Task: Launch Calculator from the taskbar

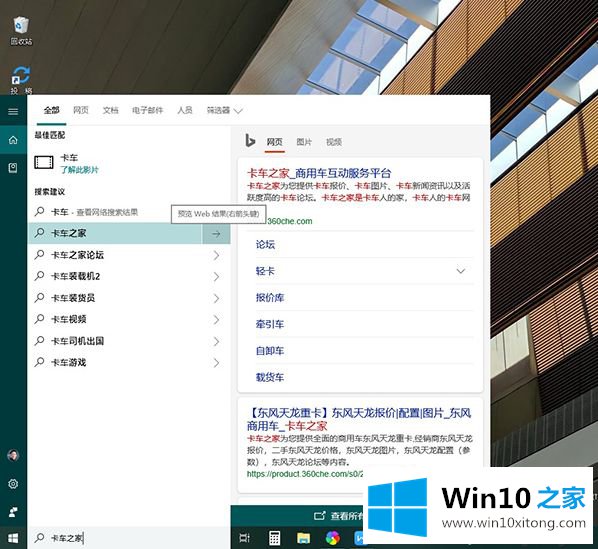Action: click(x=275, y=538)
